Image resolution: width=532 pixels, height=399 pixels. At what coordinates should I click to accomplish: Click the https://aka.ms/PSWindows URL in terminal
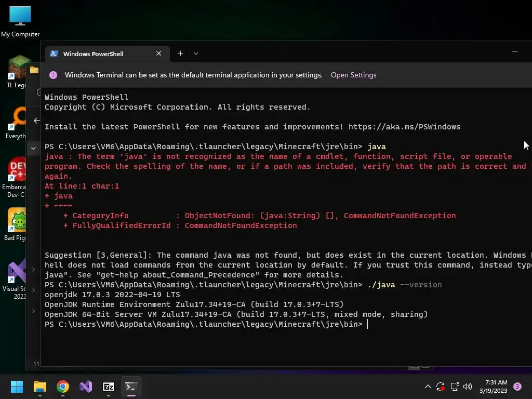coord(404,127)
